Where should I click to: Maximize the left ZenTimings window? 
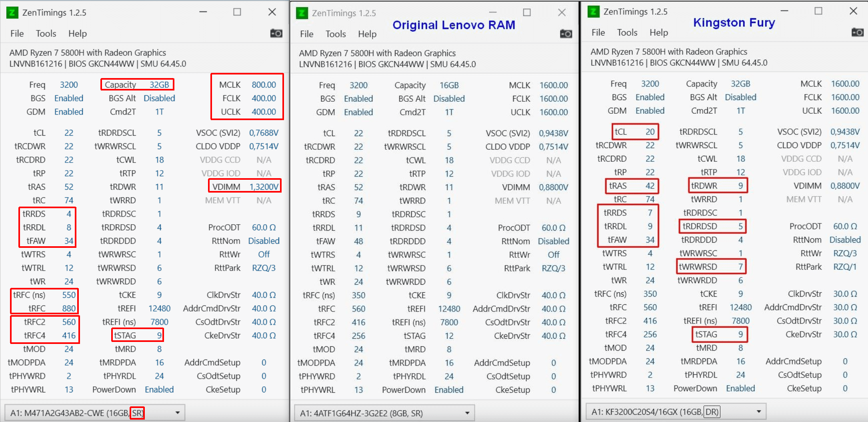pos(237,12)
